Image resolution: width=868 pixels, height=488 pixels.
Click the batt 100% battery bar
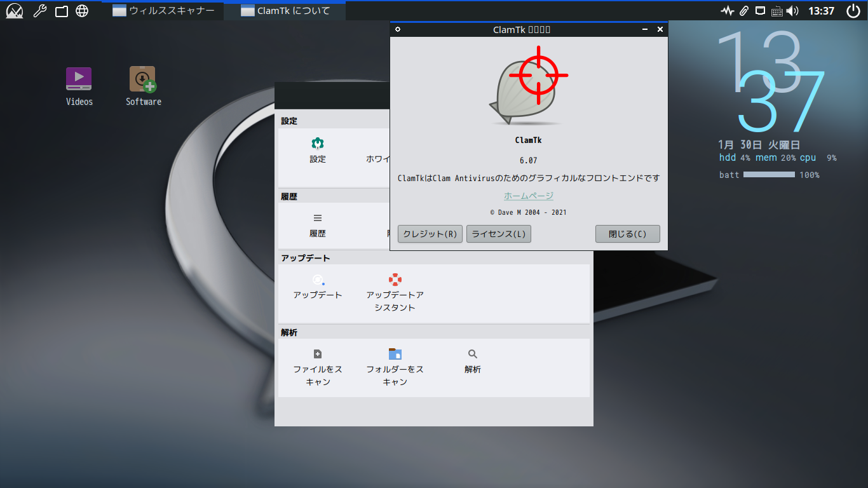click(x=769, y=175)
